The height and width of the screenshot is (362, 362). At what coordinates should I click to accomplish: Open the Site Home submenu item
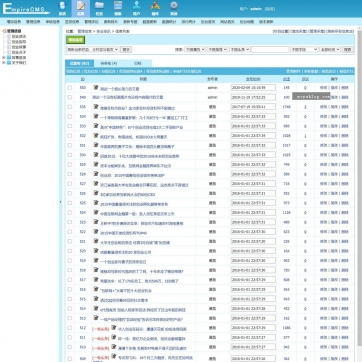227,22
